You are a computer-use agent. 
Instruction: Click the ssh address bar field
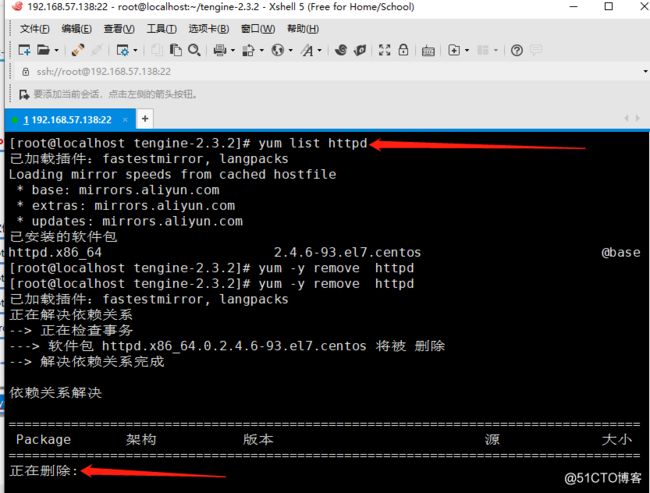click(327, 72)
